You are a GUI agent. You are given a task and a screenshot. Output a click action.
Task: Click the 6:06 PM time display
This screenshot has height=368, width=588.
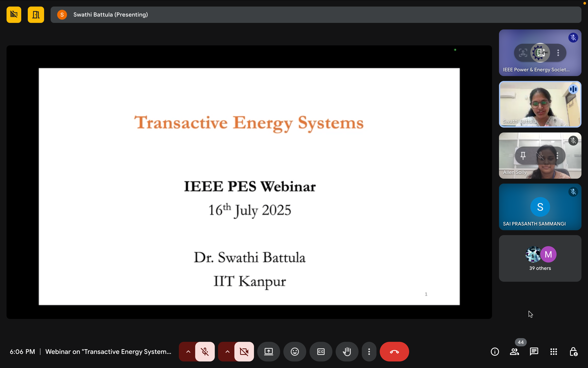point(22,351)
